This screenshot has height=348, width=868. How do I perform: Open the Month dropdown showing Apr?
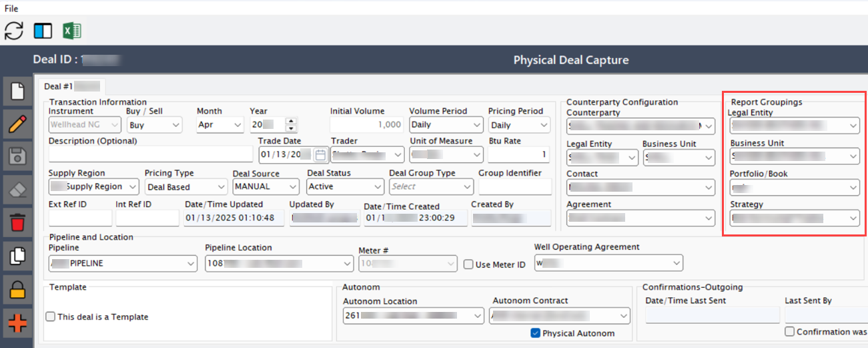[220, 125]
